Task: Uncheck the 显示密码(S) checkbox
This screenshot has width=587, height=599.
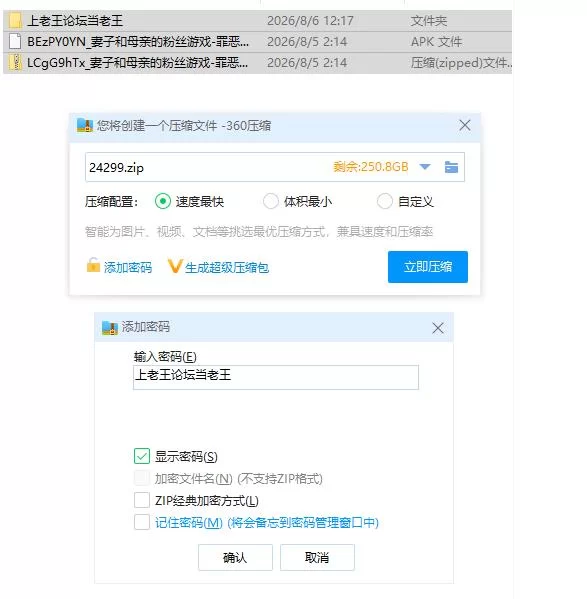Action: coord(142,456)
